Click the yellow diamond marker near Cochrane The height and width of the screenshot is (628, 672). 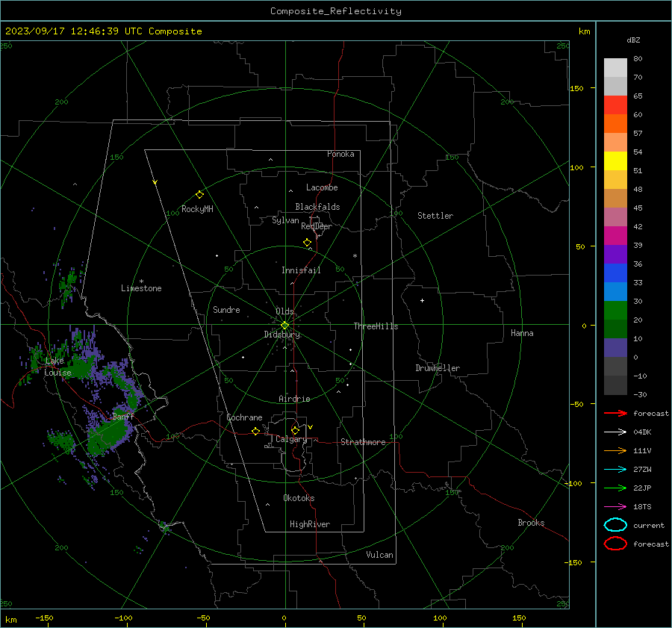click(x=255, y=431)
